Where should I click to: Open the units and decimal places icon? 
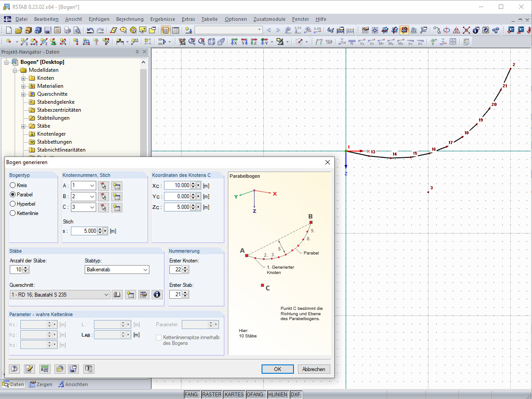(44, 368)
